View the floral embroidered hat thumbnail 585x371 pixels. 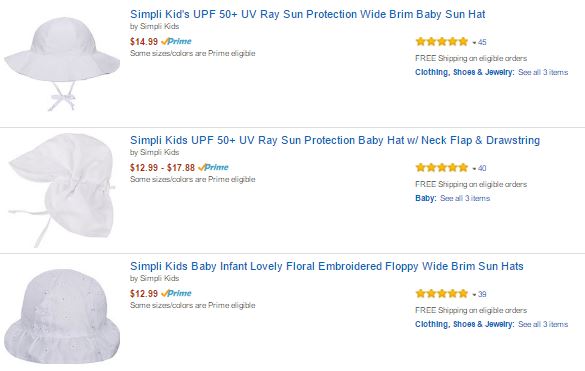62,316
